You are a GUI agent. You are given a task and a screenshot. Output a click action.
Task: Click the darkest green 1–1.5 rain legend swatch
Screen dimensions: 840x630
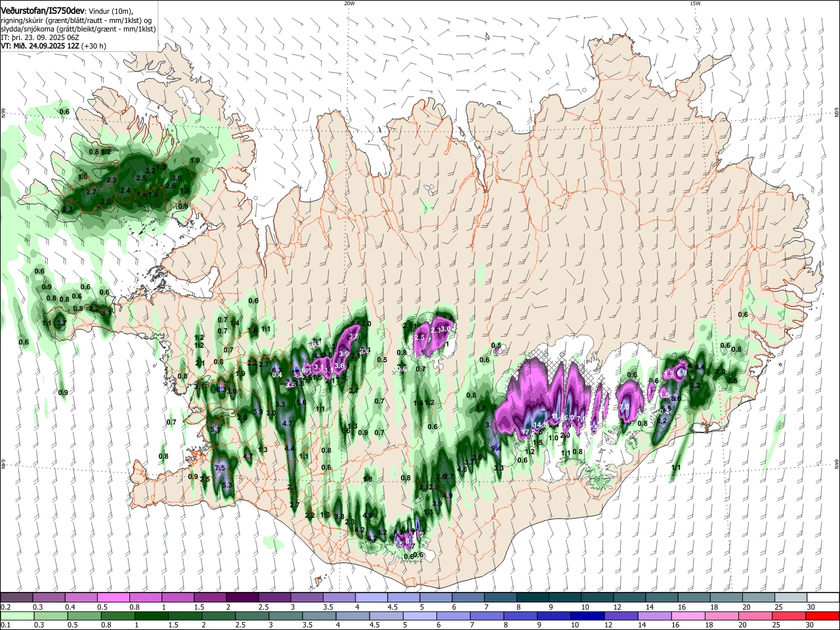pos(151,616)
